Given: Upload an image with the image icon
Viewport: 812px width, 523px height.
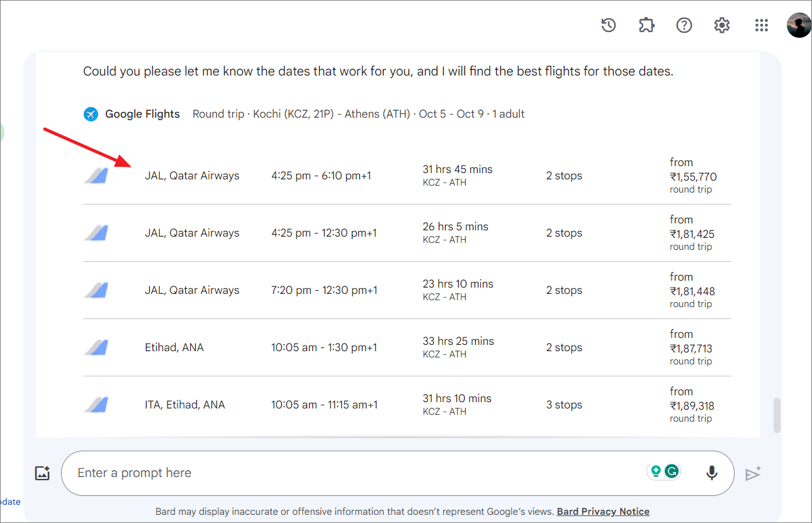Looking at the screenshot, I should (x=42, y=473).
